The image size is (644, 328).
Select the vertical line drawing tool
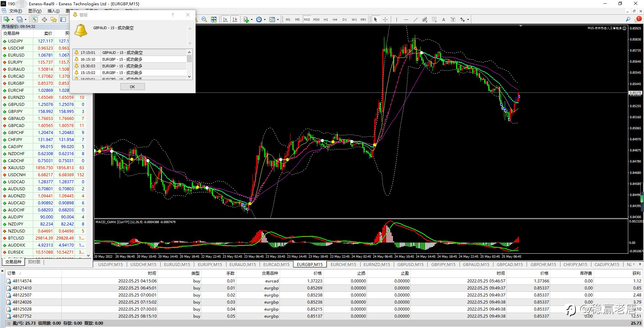[x=396, y=19]
